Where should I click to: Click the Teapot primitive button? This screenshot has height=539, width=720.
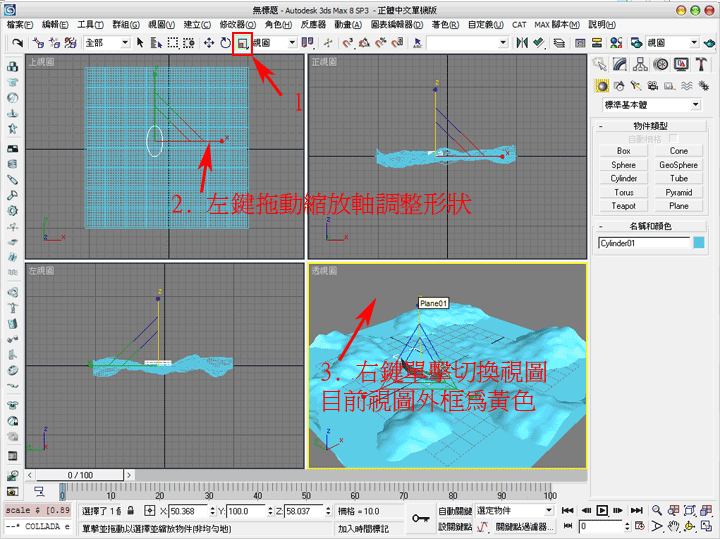point(624,206)
